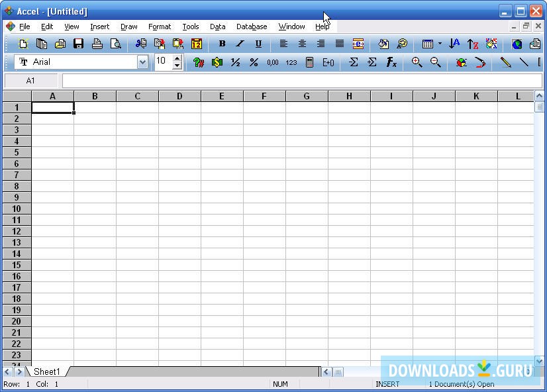This screenshot has height=392, width=547.
Task: Center align cell text
Action: coord(302,44)
